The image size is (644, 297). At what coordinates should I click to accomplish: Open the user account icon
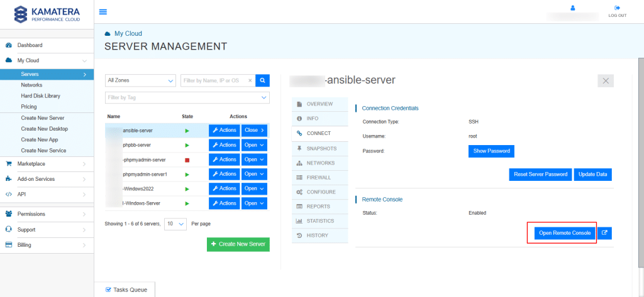573,8
